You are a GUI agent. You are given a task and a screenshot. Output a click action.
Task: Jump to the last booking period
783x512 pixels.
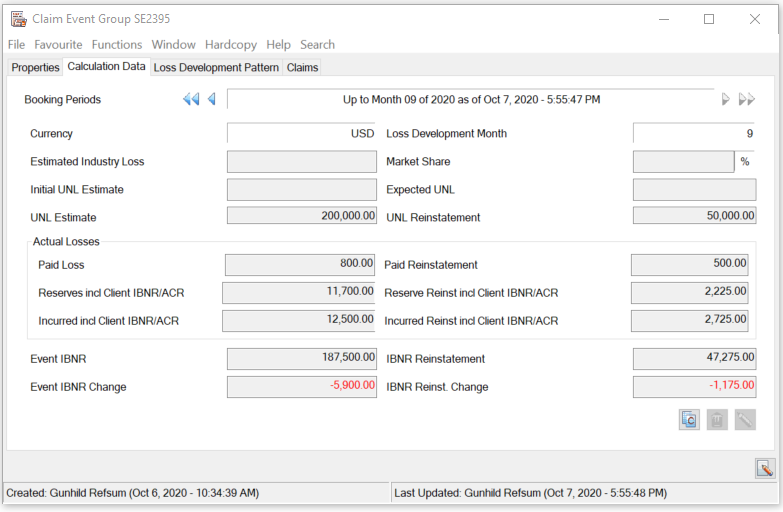(746, 100)
